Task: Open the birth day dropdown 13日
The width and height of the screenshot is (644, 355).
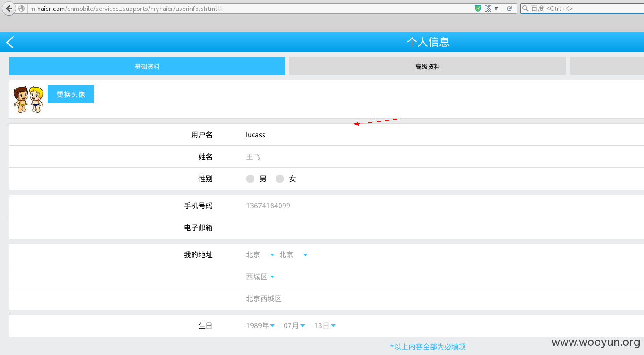Action: pos(325,325)
